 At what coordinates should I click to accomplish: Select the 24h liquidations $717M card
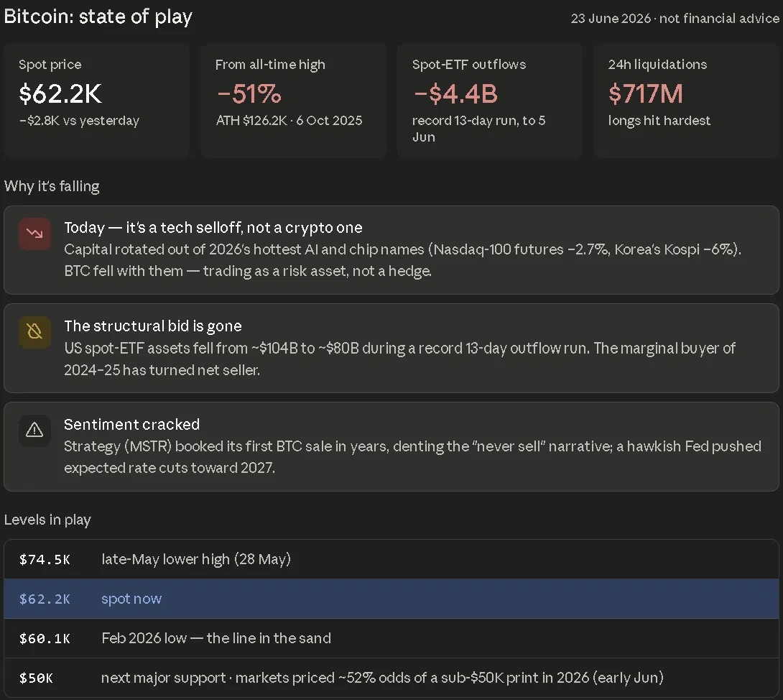click(686, 101)
